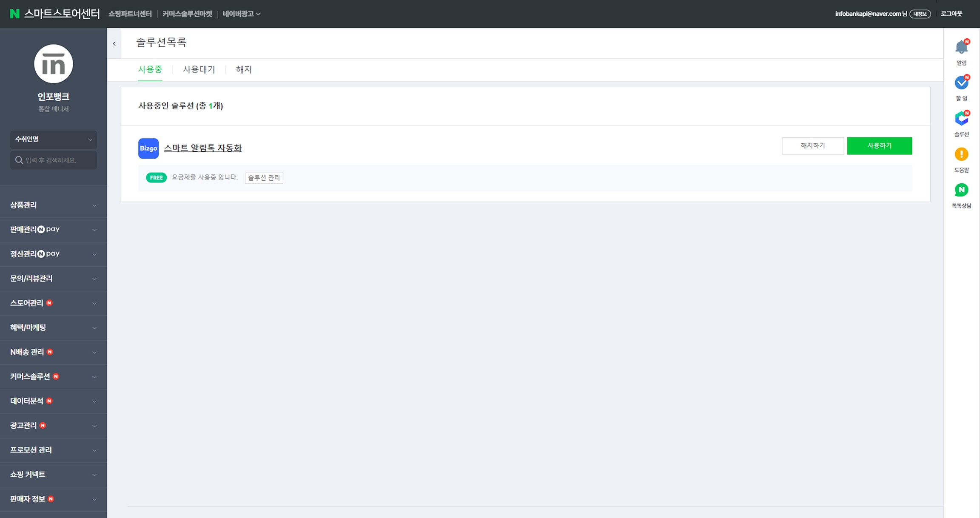Open the 솔루션 icon in right sidebar
Image resolution: width=980 pixels, height=518 pixels.
[961, 119]
